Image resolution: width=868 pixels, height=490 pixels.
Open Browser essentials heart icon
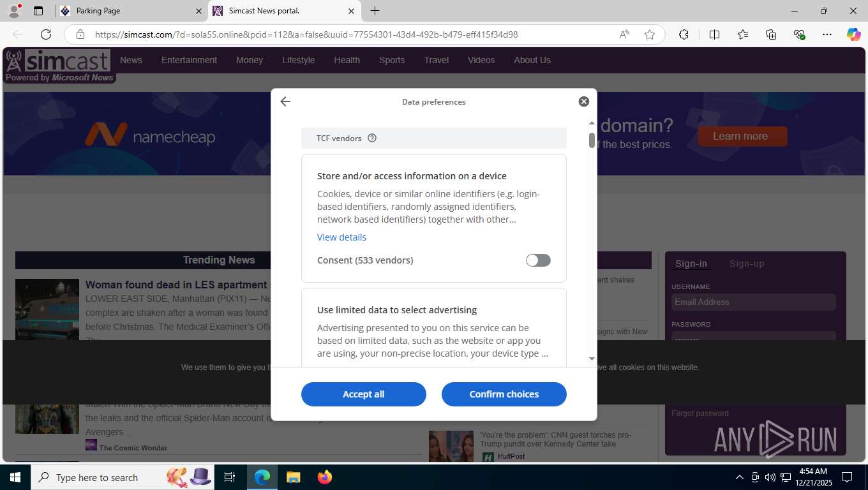coord(799,34)
